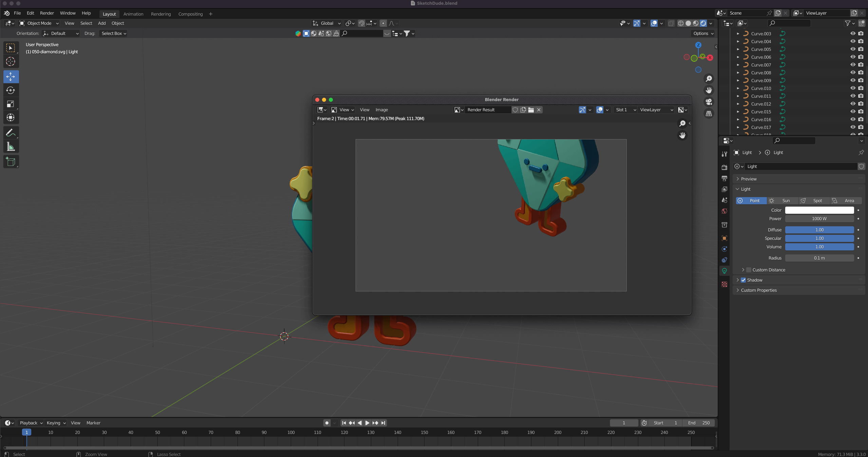Viewport: 868px width, 457px height.
Task: Select the Rotate tool in the toolbar
Action: 11,90
